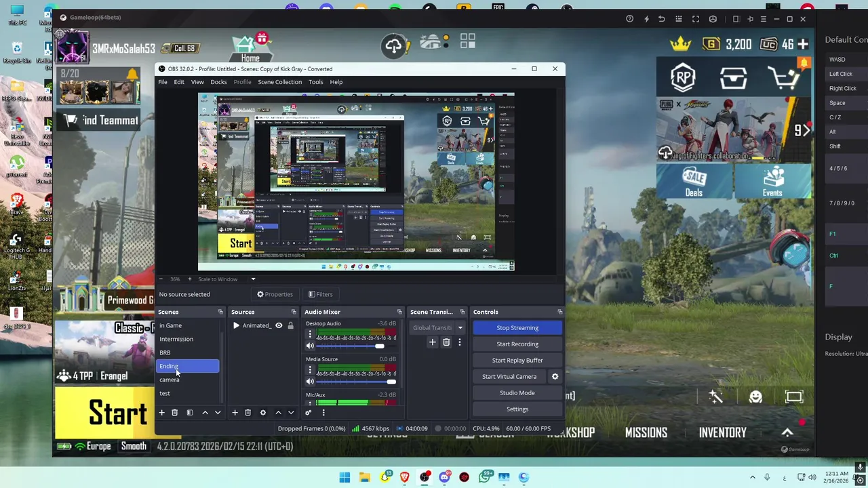Click Stop Streaming button
The image size is (868, 488).
tap(517, 328)
